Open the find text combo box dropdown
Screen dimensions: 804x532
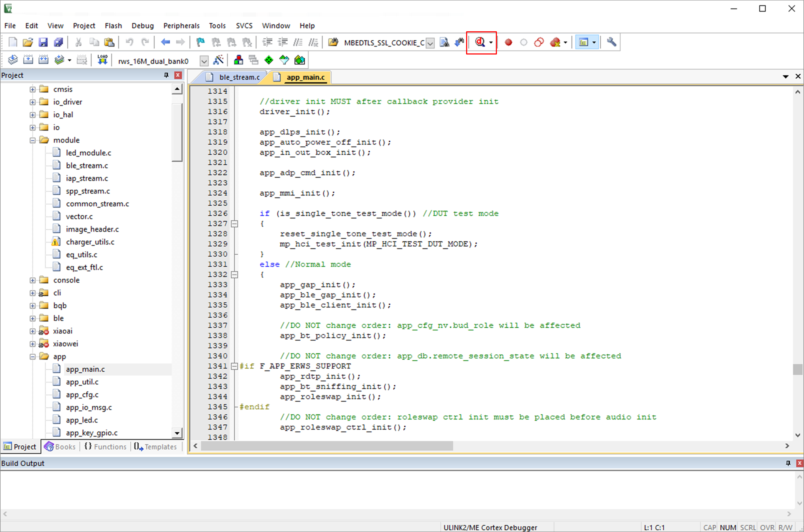pyautogui.click(x=430, y=43)
